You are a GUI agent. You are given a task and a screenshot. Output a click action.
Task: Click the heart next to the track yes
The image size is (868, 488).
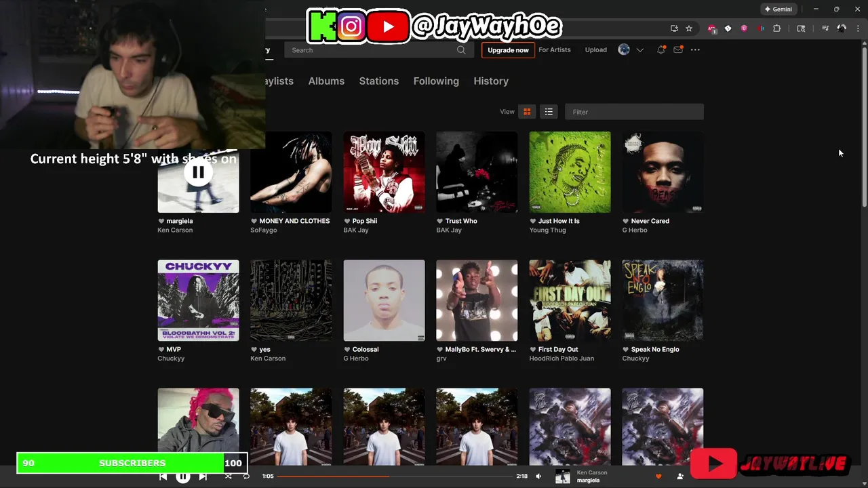tap(254, 349)
